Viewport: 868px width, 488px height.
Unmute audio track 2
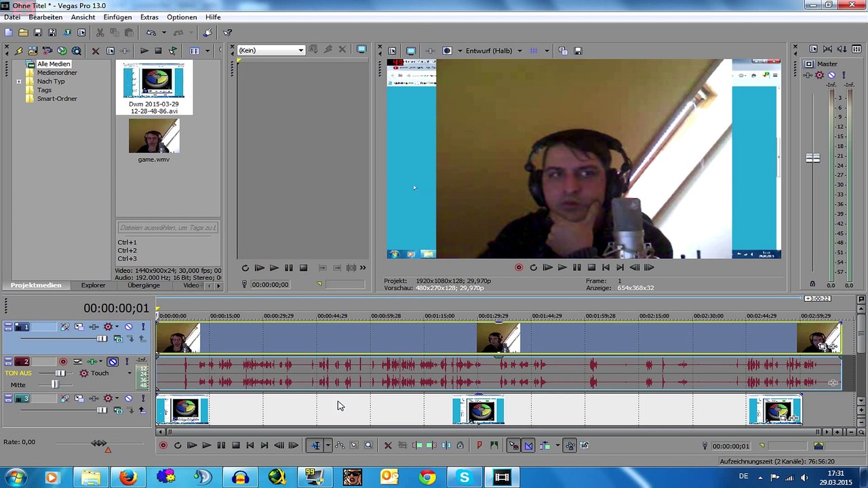(113, 362)
